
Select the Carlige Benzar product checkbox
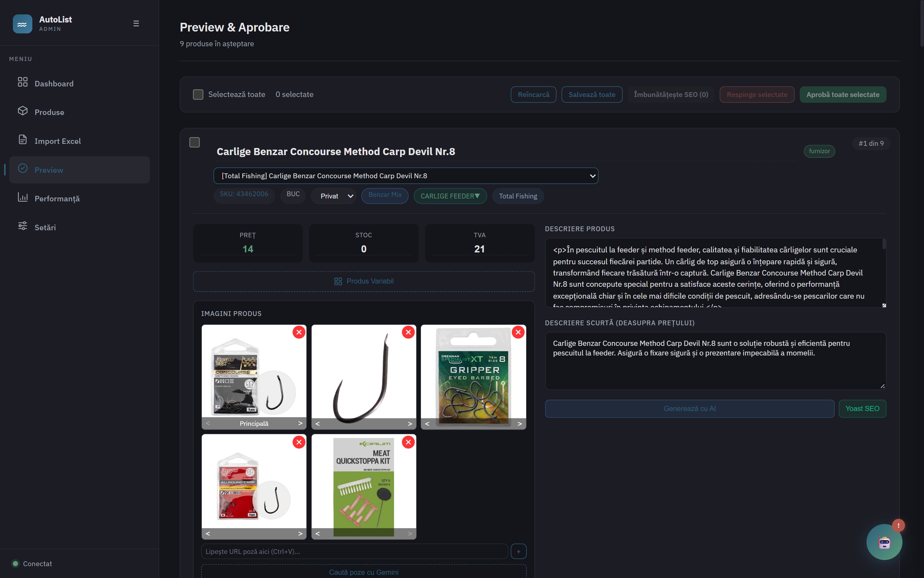point(195,142)
